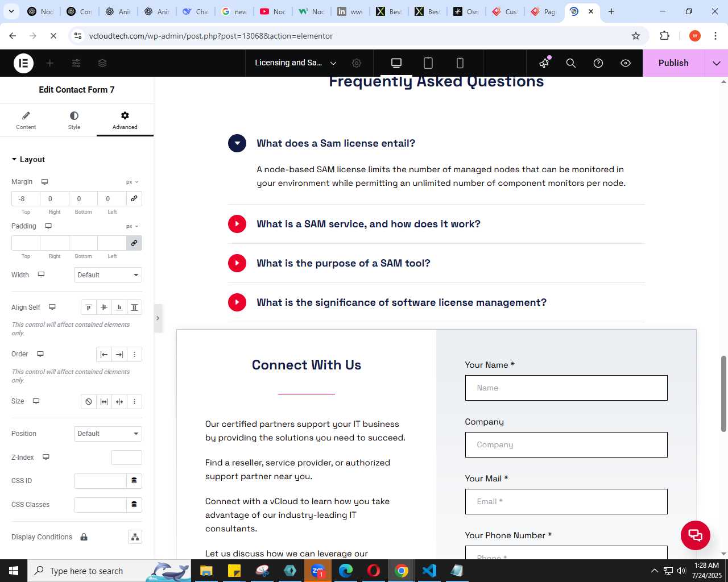Click the CSS ID input field
The height and width of the screenshot is (582, 728).
pyautogui.click(x=100, y=481)
